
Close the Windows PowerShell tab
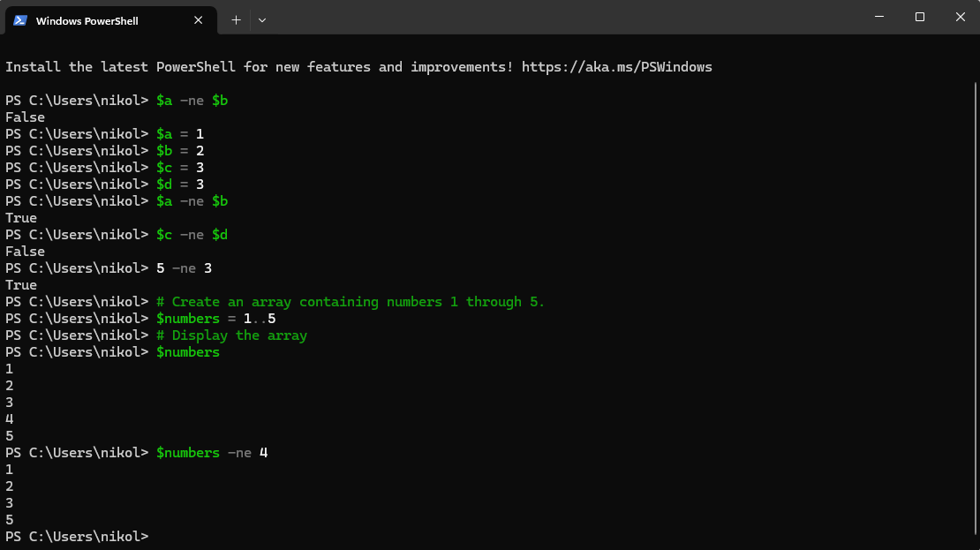[x=198, y=20]
